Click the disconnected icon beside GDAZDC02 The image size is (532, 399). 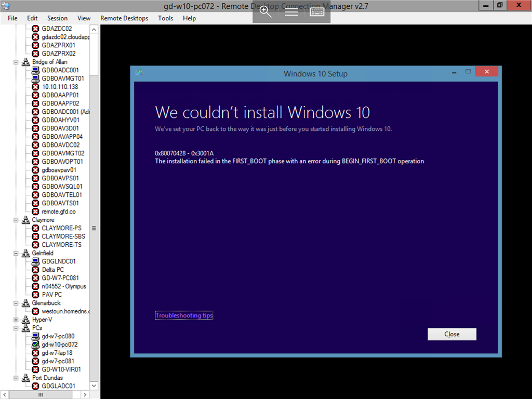click(35, 29)
